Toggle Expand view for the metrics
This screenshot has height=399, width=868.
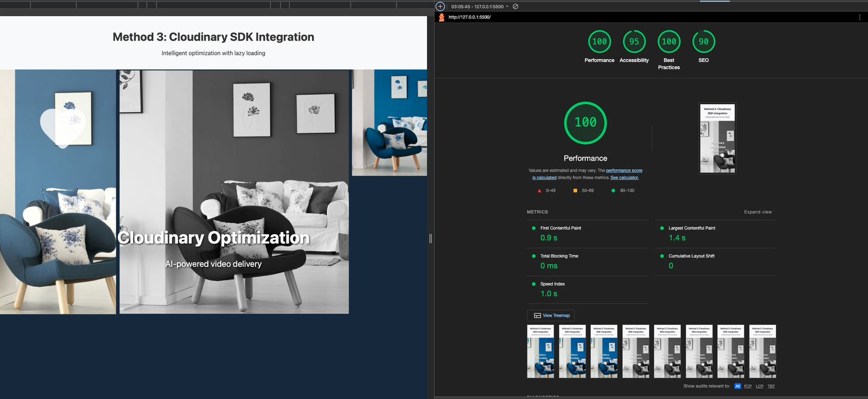pos(758,212)
